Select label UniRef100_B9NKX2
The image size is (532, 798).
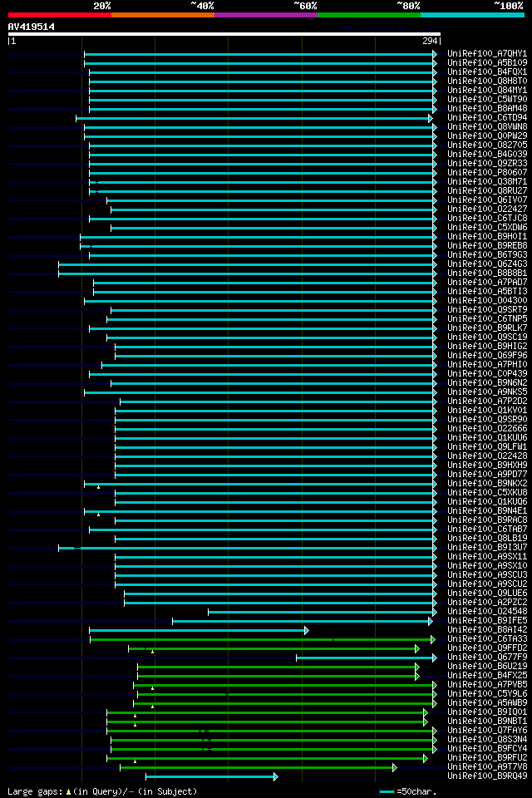487,484
